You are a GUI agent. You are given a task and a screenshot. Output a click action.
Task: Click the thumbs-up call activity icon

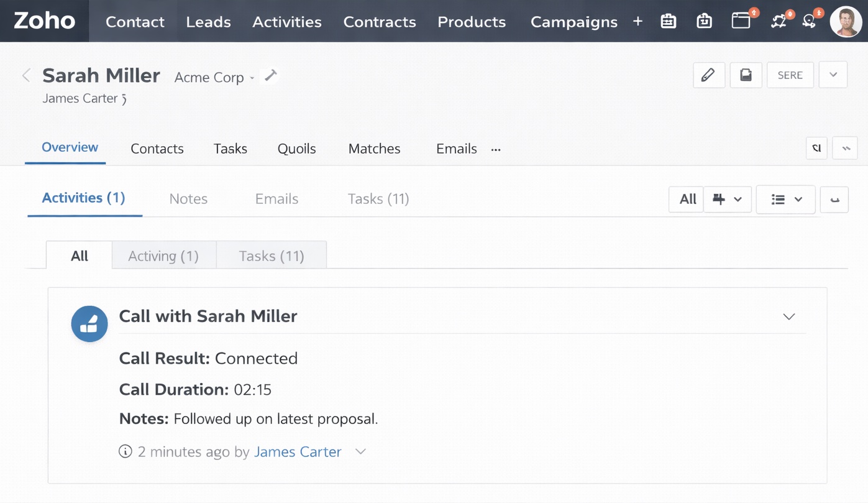(x=89, y=324)
